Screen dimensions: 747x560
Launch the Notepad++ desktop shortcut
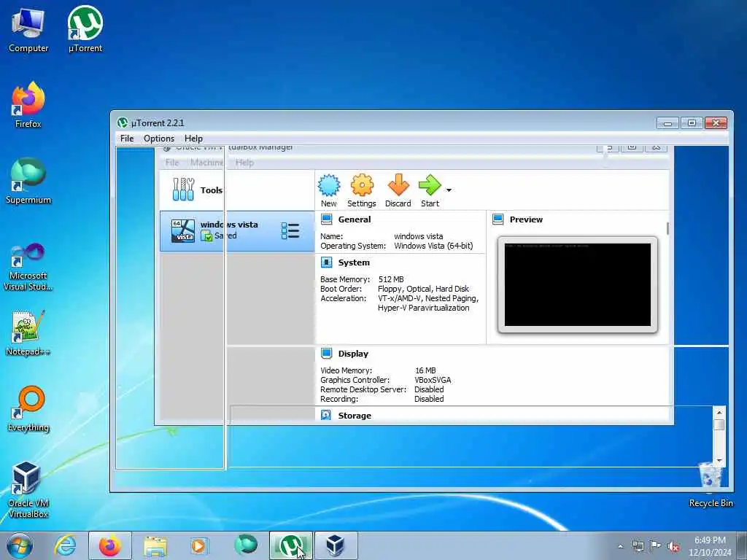click(x=28, y=333)
